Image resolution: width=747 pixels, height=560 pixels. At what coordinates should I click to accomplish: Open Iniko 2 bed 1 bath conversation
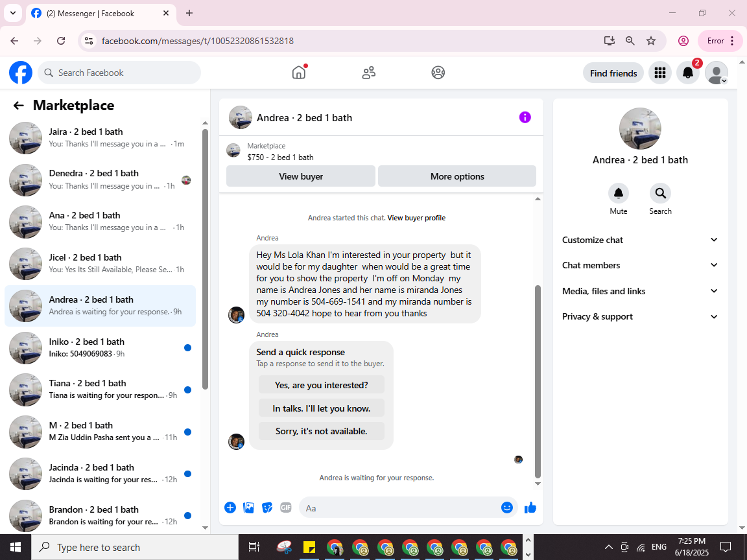(100, 347)
